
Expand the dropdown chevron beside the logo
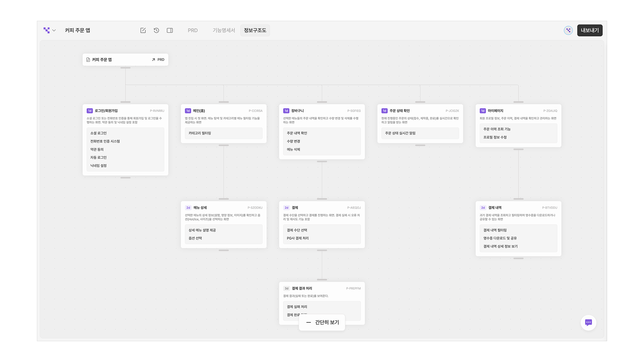pos(54,31)
